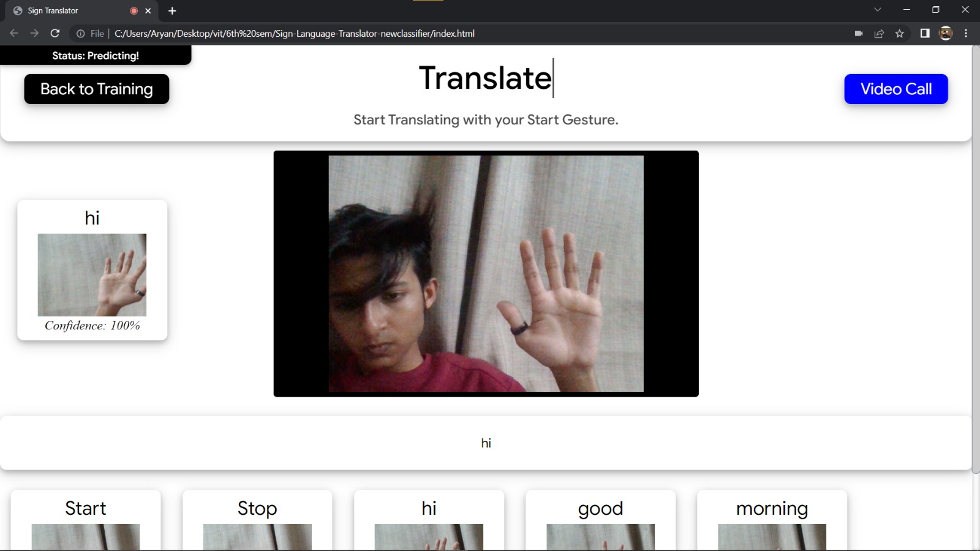Open the camera usage indicator icon
The width and height of the screenshot is (980, 551).
858,34
